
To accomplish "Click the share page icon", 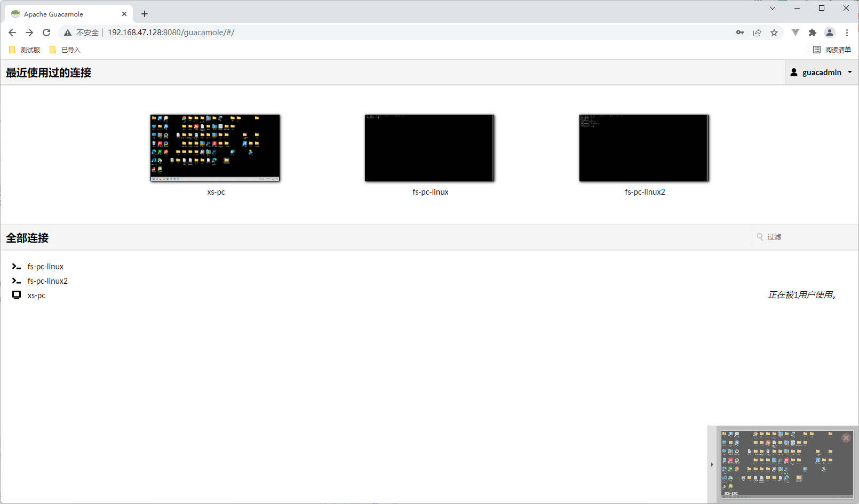I will [x=757, y=33].
